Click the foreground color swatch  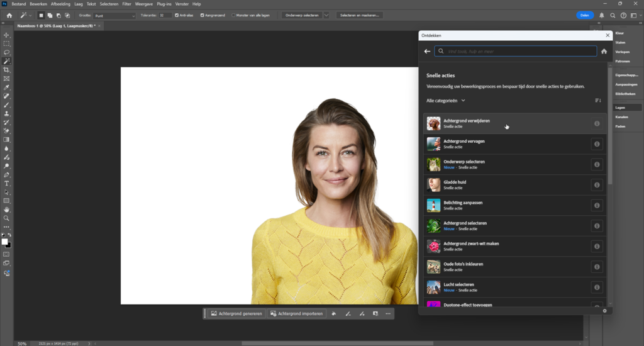click(4, 242)
